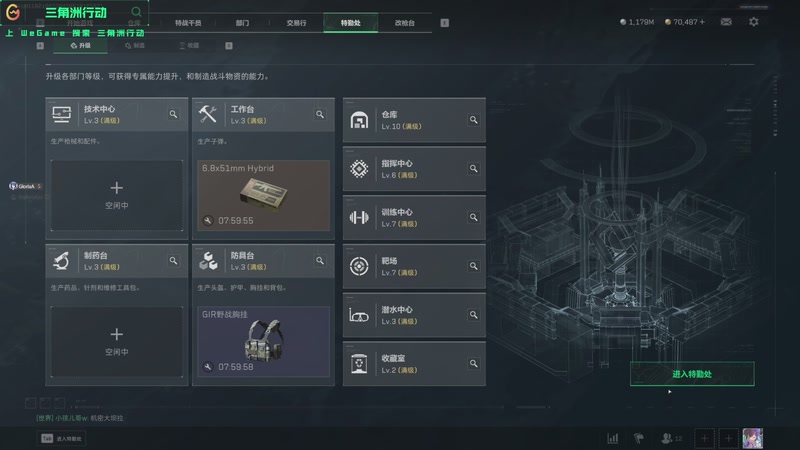This screenshot has height=450, width=800.
Task: Click the player avatar portrait
Action: (753, 438)
